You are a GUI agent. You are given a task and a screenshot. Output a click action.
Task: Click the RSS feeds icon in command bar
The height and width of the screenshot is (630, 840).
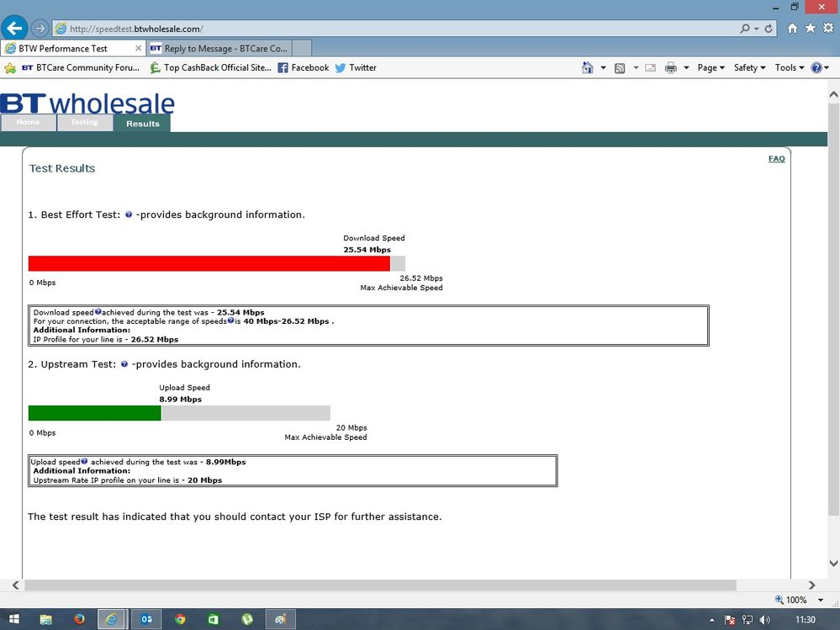click(620, 68)
